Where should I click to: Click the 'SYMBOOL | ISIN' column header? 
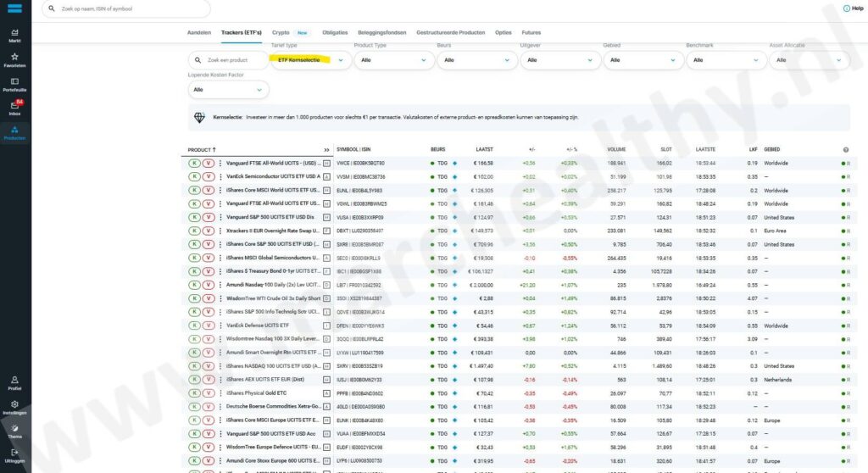(x=353, y=149)
